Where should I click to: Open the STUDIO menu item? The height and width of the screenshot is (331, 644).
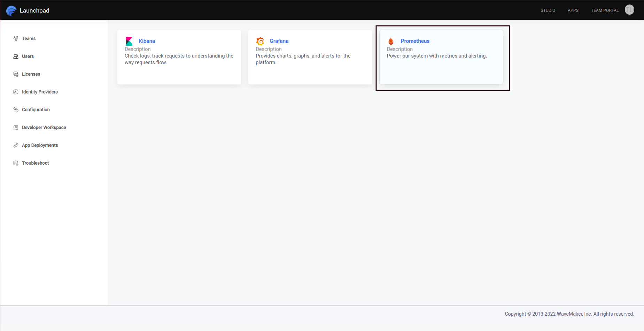point(548,10)
